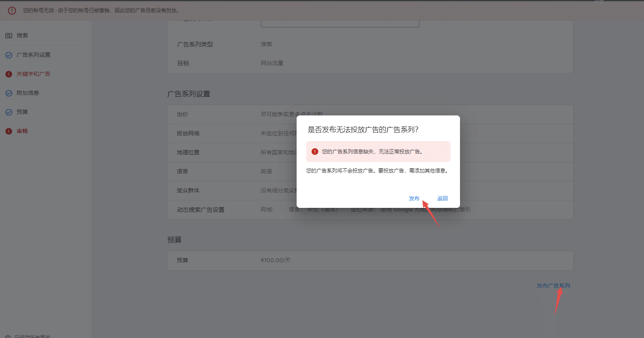
Task: Click the 广告系列类型 label row
Action: (370, 44)
